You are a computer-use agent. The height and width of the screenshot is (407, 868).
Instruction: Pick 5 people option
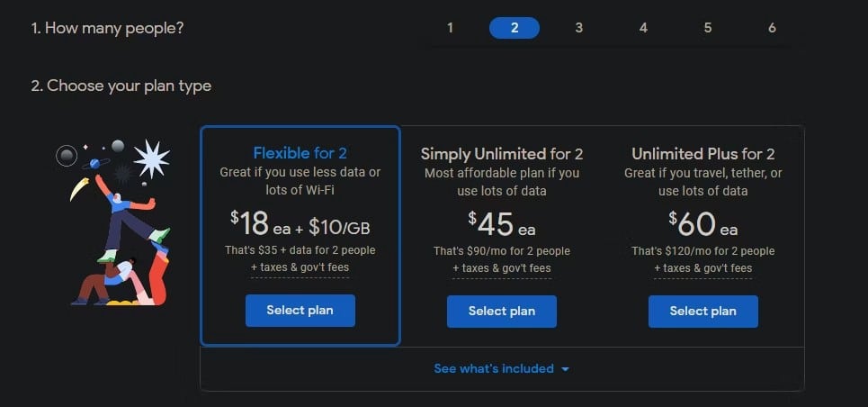point(708,28)
